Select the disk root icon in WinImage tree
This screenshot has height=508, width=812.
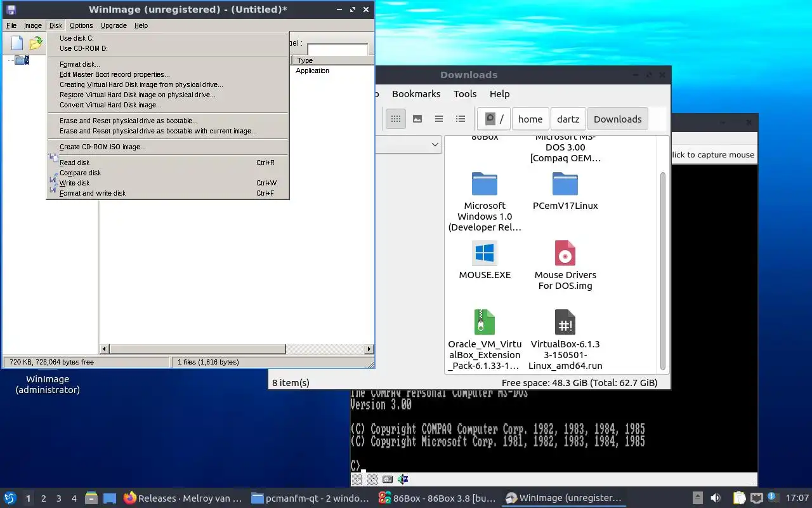[22, 60]
